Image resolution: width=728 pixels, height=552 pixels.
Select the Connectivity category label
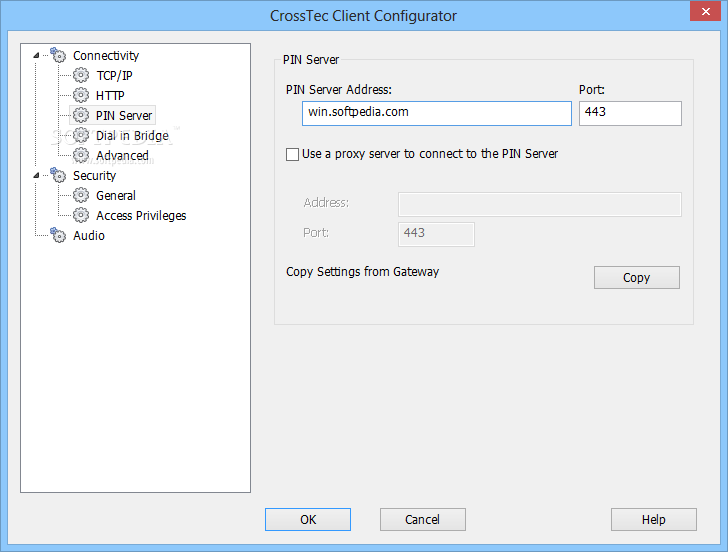(x=106, y=55)
